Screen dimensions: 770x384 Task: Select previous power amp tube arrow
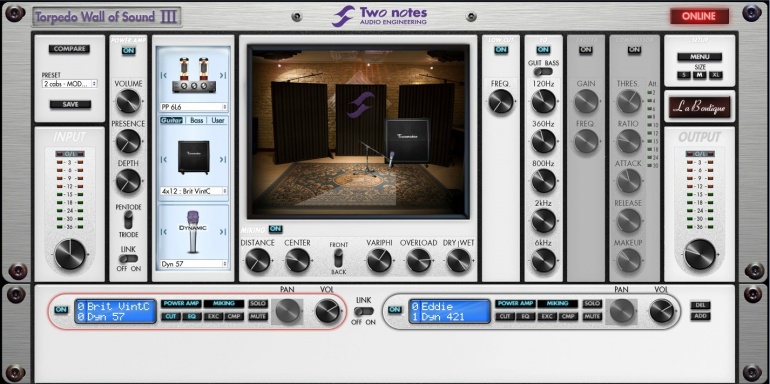[x=164, y=75]
